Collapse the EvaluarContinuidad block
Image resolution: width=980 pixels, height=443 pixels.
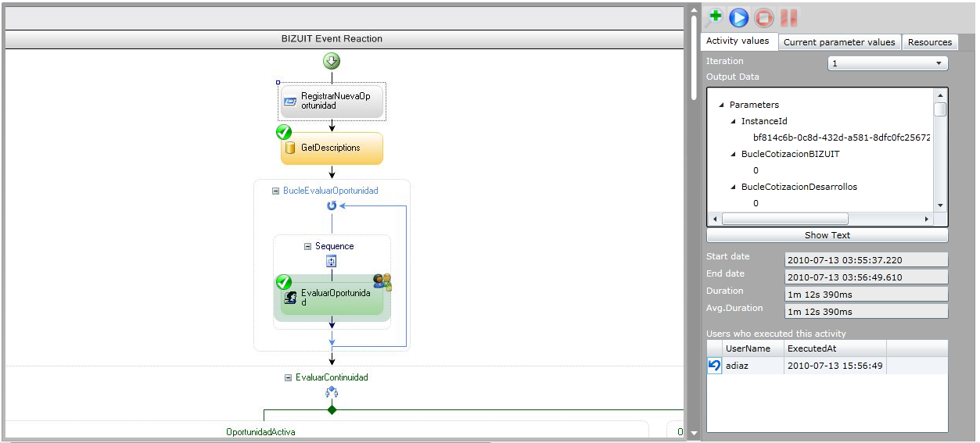(x=289, y=377)
